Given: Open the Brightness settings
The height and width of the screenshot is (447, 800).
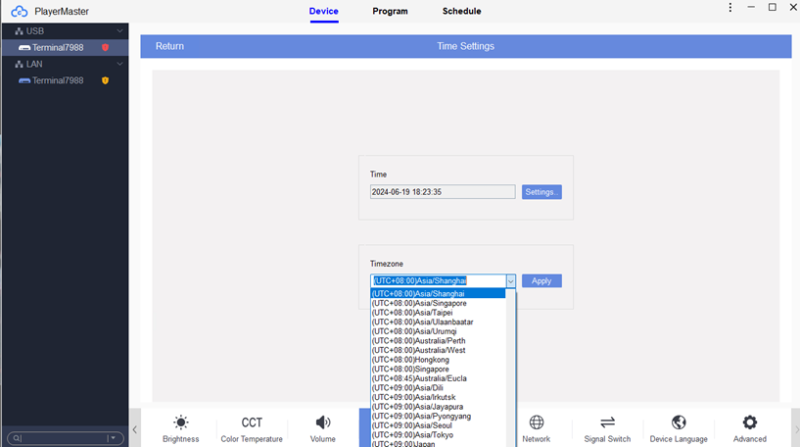Looking at the screenshot, I should tap(181, 427).
